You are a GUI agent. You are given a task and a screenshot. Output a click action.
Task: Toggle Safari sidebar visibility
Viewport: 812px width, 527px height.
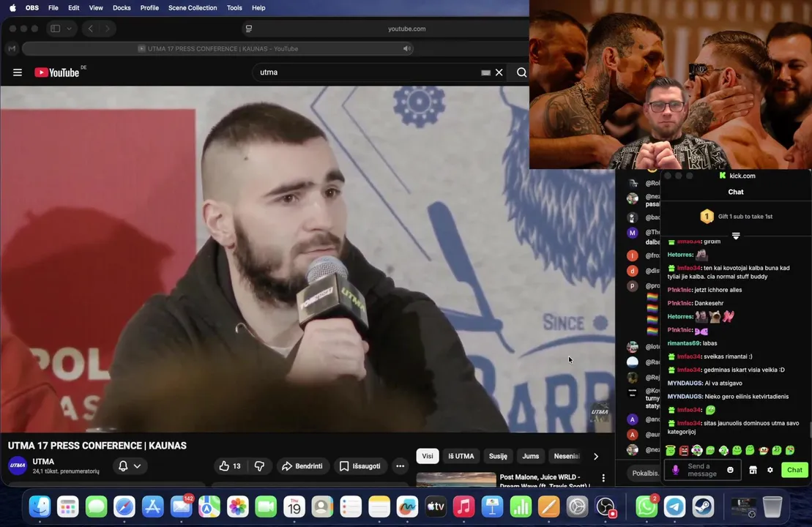[56, 29]
